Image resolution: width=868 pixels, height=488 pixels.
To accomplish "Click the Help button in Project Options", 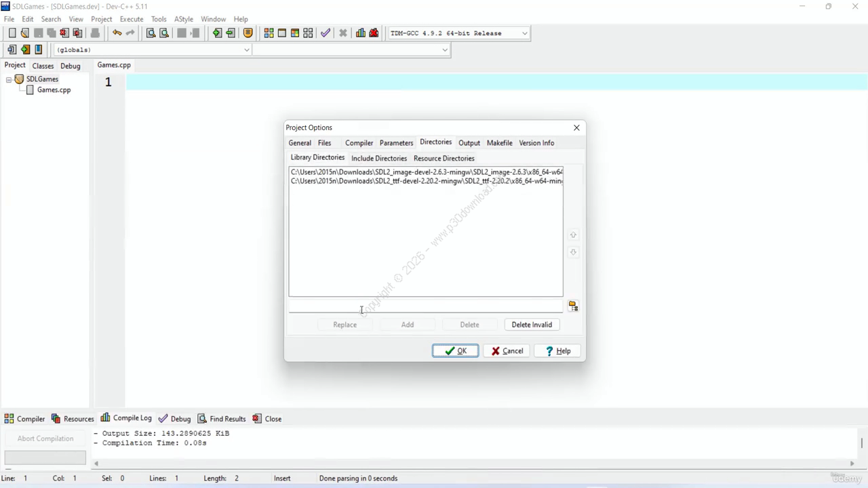I will point(558,351).
